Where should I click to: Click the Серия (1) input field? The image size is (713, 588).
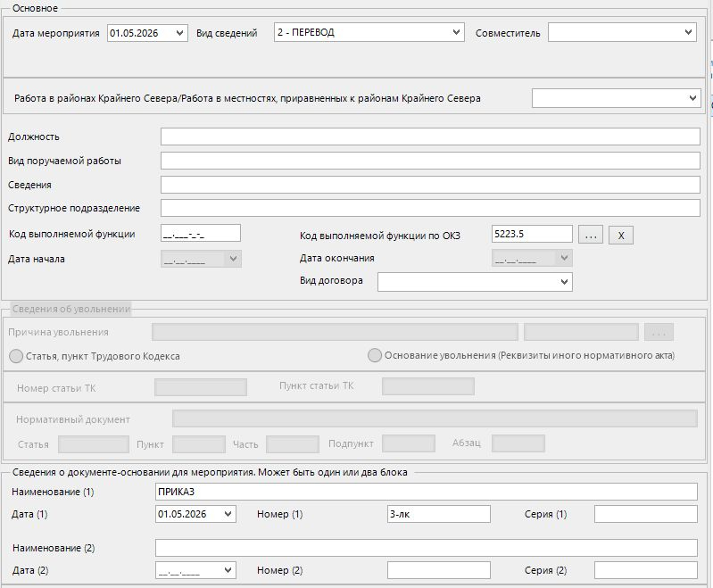click(x=646, y=514)
